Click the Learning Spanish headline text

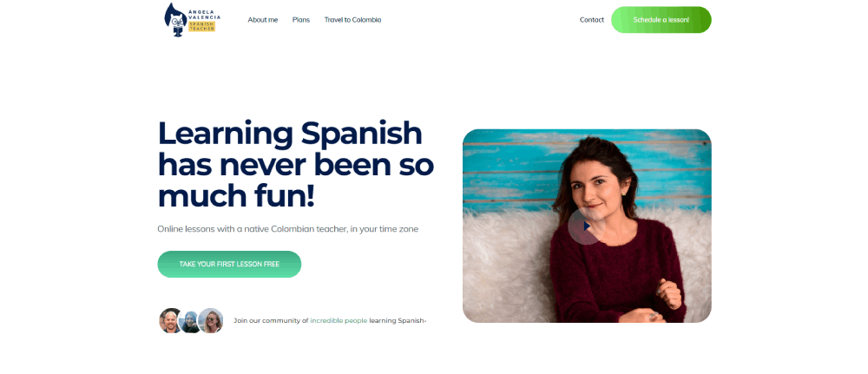[296, 164]
